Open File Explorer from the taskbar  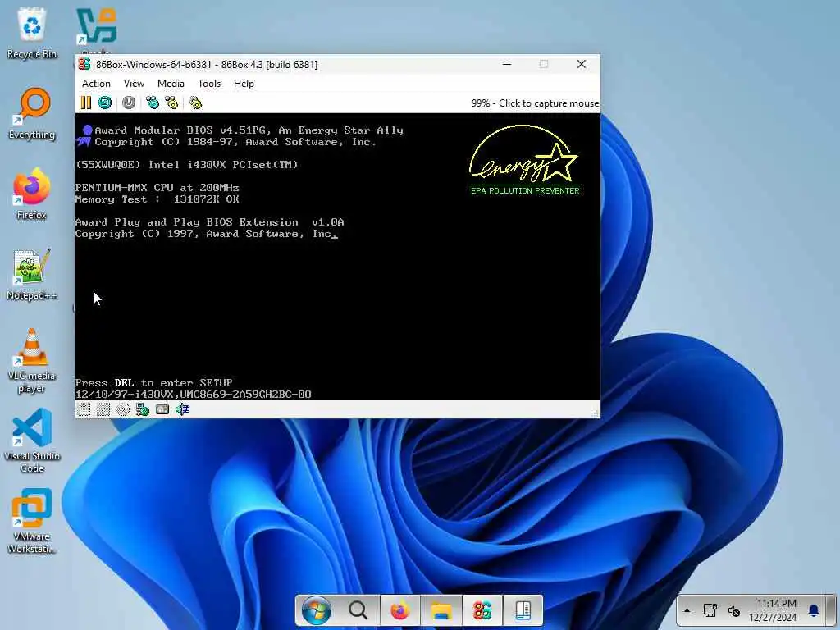click(x=441, y=610)
